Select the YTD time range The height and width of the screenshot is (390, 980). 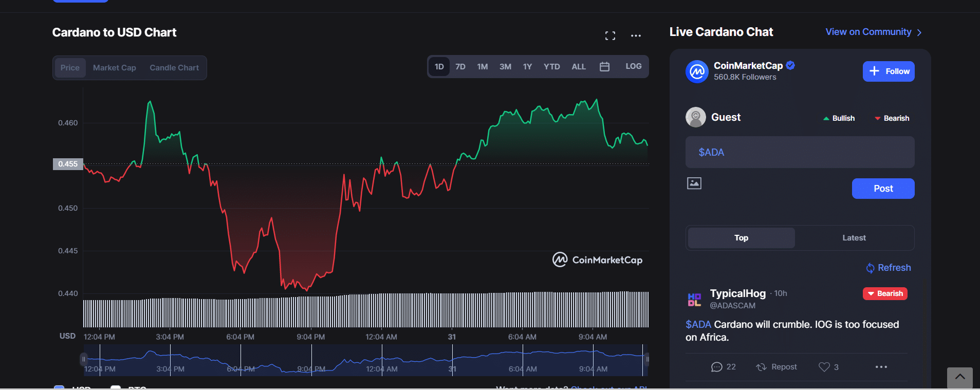click(552, 67)
